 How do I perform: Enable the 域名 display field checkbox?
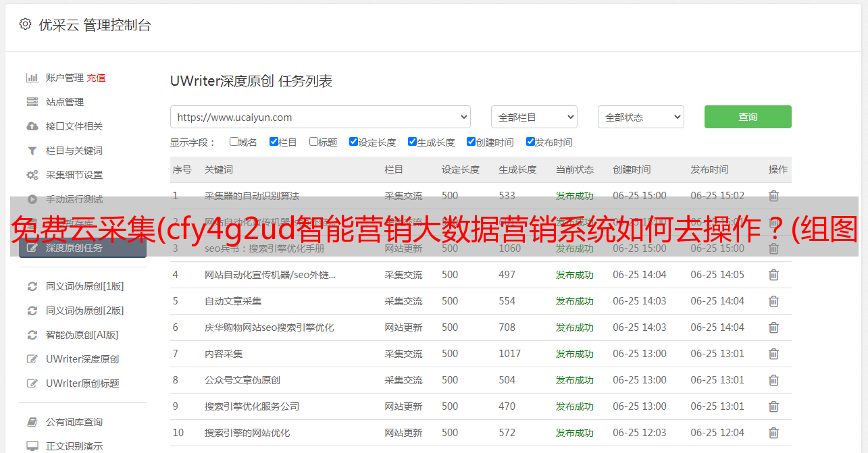coord(234,142)
